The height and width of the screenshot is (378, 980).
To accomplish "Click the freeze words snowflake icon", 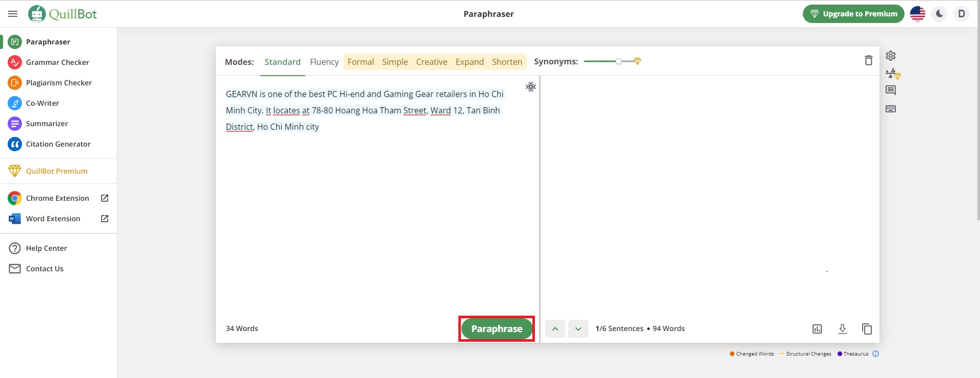I will pos(531,87).
